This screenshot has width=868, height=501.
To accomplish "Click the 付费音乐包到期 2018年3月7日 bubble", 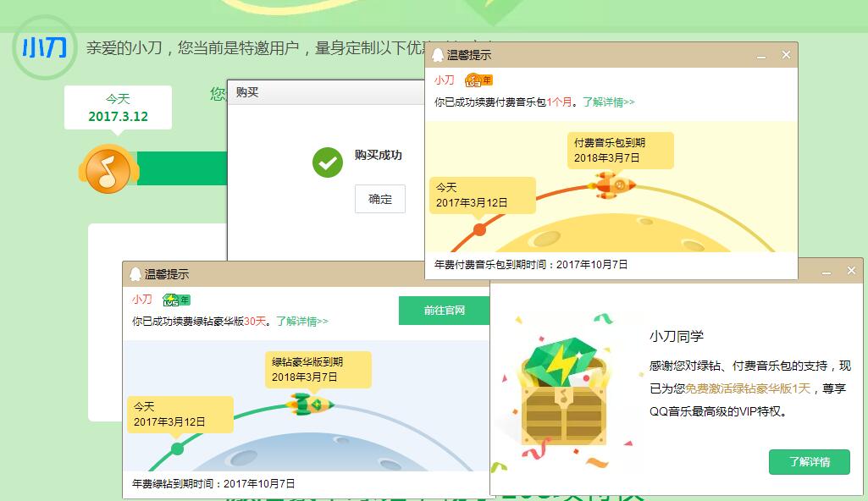I will (x=621, y=151).
